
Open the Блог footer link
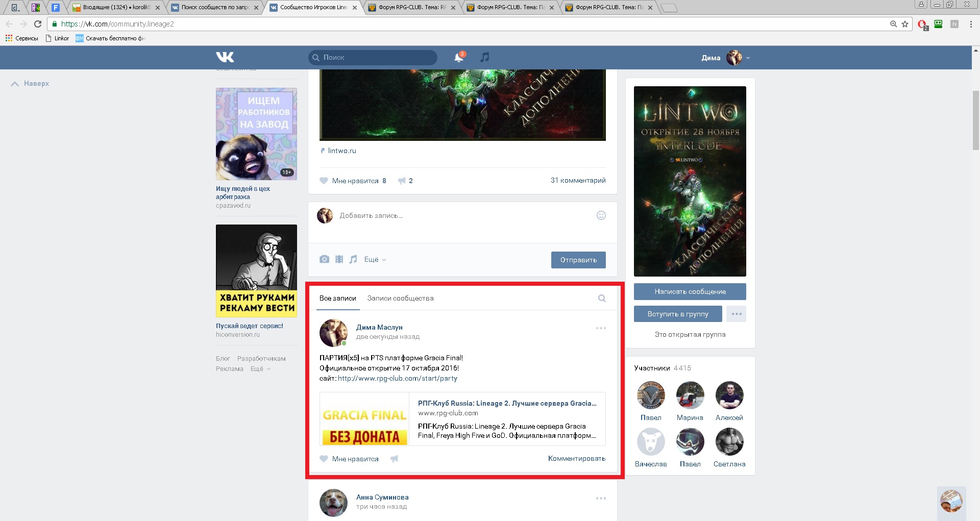coord(223,359)
